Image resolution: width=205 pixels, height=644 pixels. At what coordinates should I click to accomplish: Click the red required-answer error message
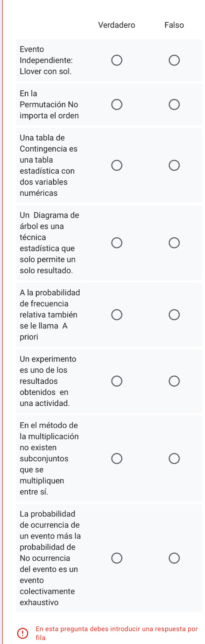click(116, 633)
